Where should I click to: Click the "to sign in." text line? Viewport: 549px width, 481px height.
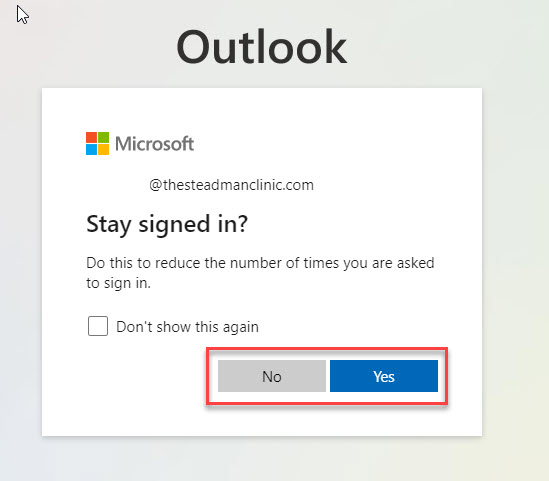pyautogui.click(x=118, y=283)
